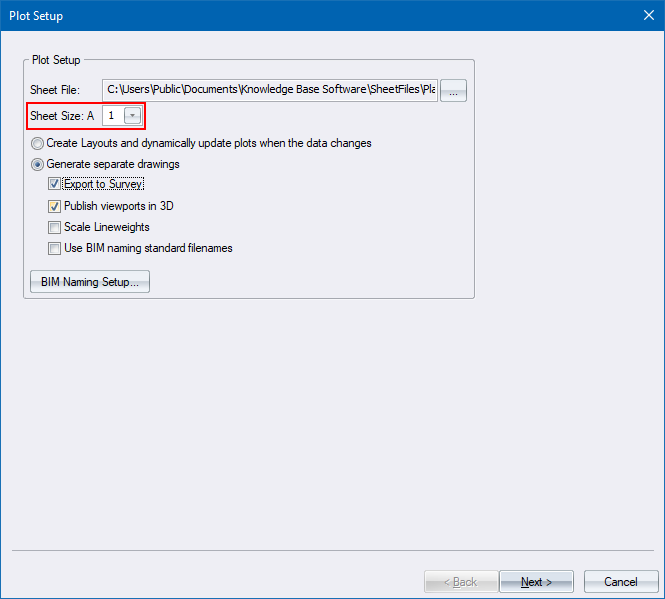
Task: Uncheck the Export to Survey checkbox
Action: (55, 185)
